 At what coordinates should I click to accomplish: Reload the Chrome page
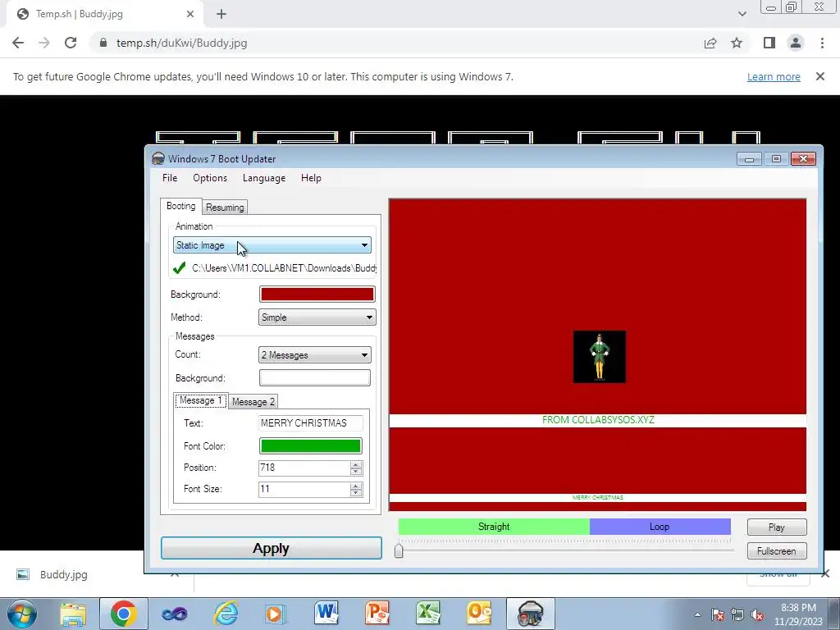click(71, 43)
